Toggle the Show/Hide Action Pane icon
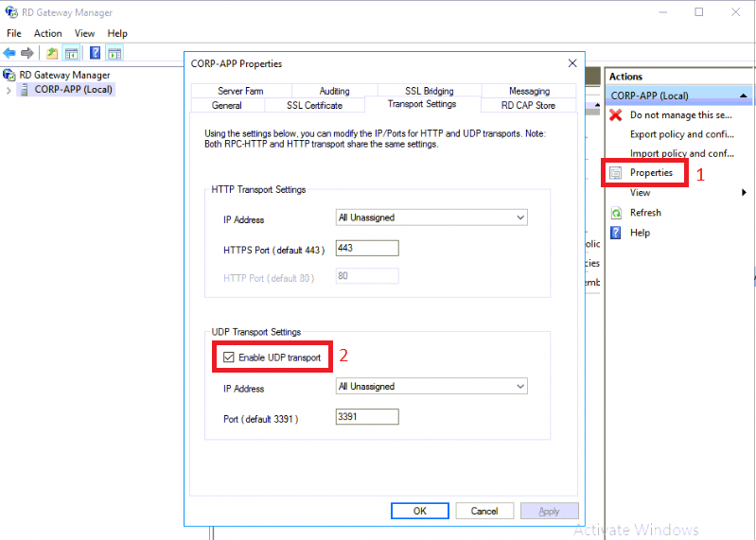Image resolution: width=756 pixels, height=540 pixels. [x=114, y=53]
